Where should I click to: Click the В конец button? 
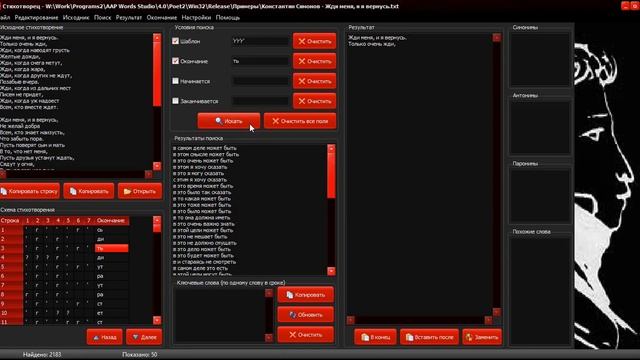[x=375, y=337]
